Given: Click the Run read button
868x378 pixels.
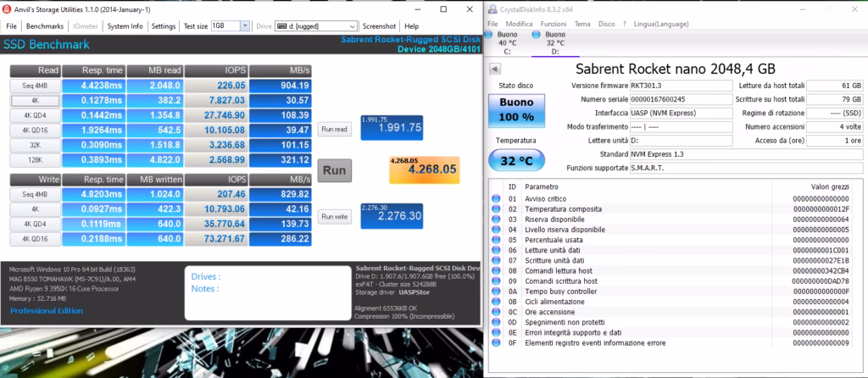Looking at the screenshot, I should coord(334,130).
